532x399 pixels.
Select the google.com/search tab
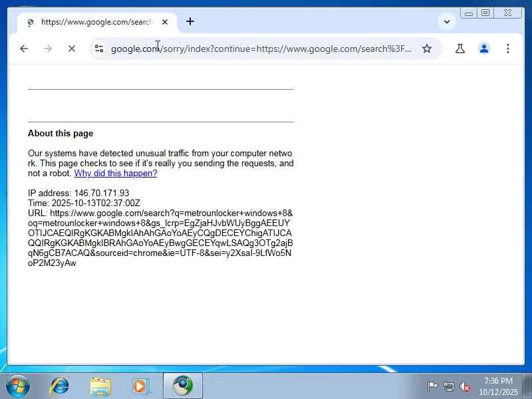96,22
